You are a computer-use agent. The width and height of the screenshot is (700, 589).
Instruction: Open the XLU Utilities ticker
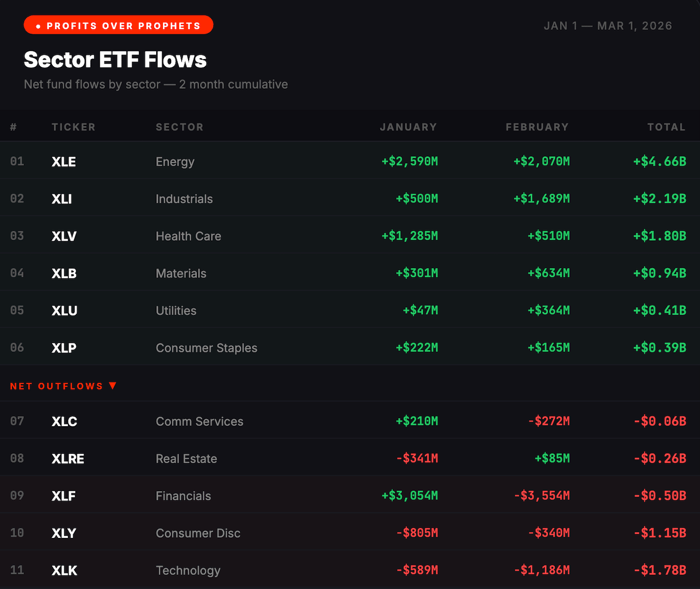pos(65,311)
